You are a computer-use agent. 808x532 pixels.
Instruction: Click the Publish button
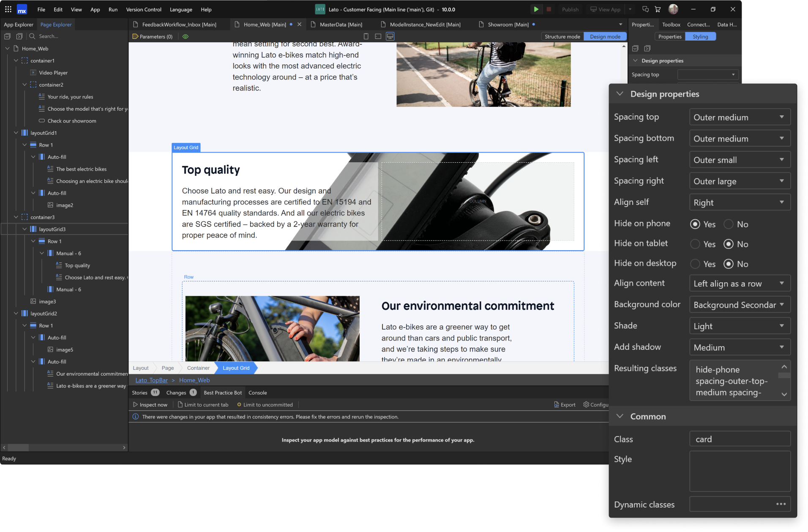pyautogui.click(x=570, y=9)
